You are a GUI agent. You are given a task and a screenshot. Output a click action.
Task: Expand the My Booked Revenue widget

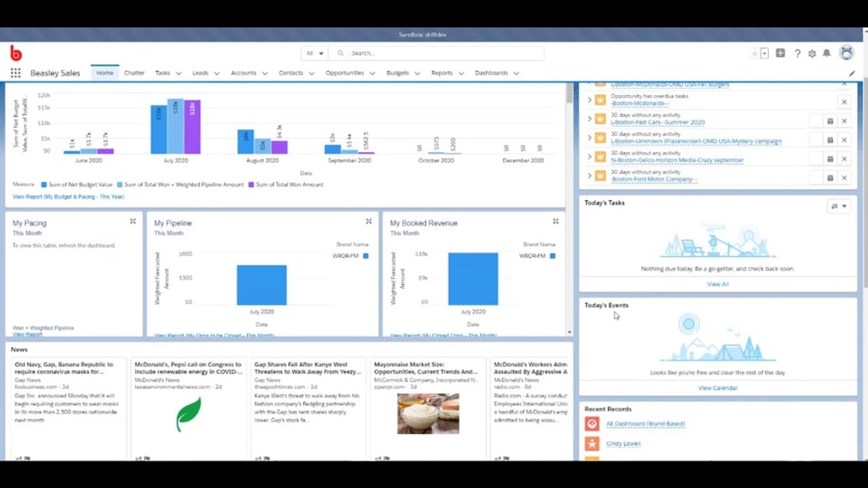[555, 222]
